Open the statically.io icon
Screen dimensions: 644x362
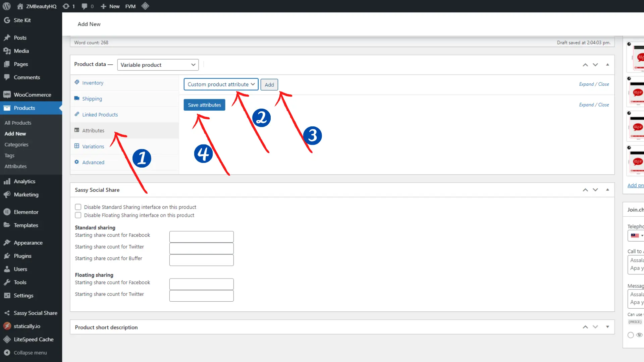pyautogui.click(x=7, y=326)
